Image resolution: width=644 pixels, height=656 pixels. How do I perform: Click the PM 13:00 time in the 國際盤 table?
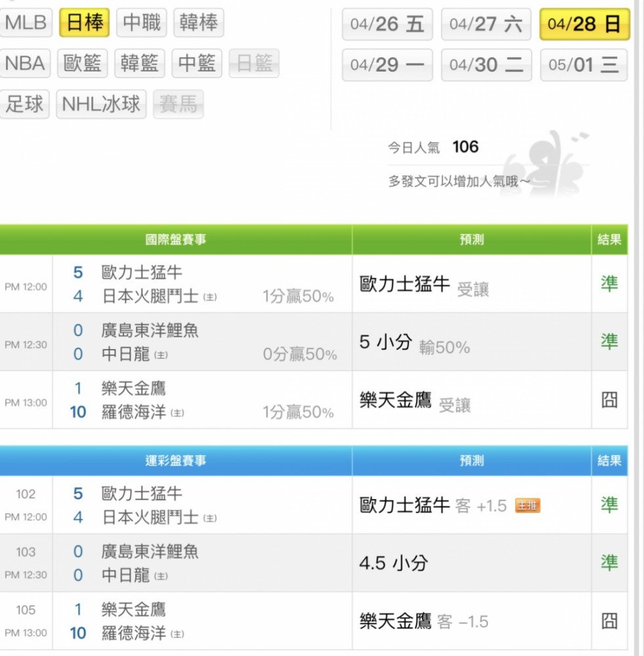click(x=26, y=403)
